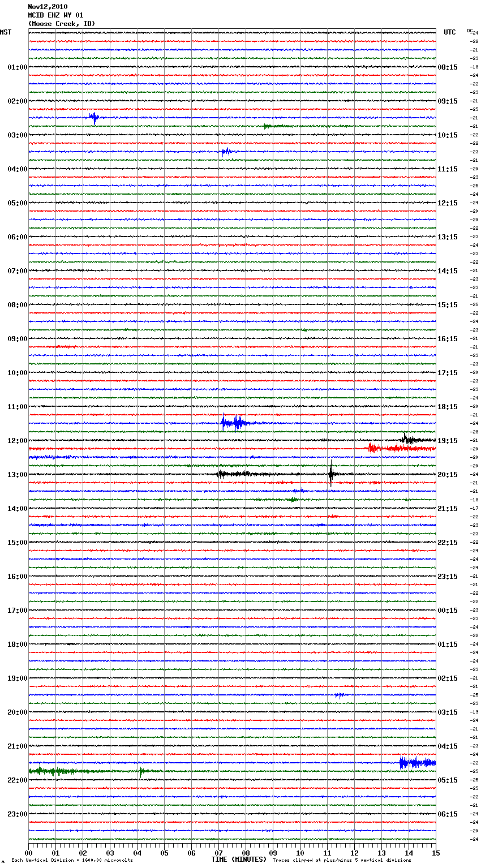
Task: Click the blue event burst in the 21:30 trace
Action: pyautogui.click(x=417, y=763)
